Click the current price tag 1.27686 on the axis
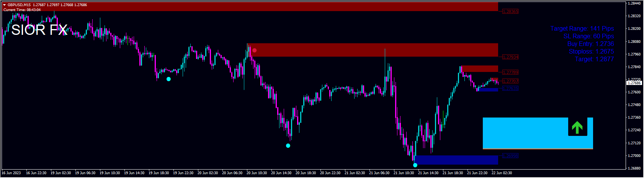Viewport: 644px width, 178px height. point(634,83)
